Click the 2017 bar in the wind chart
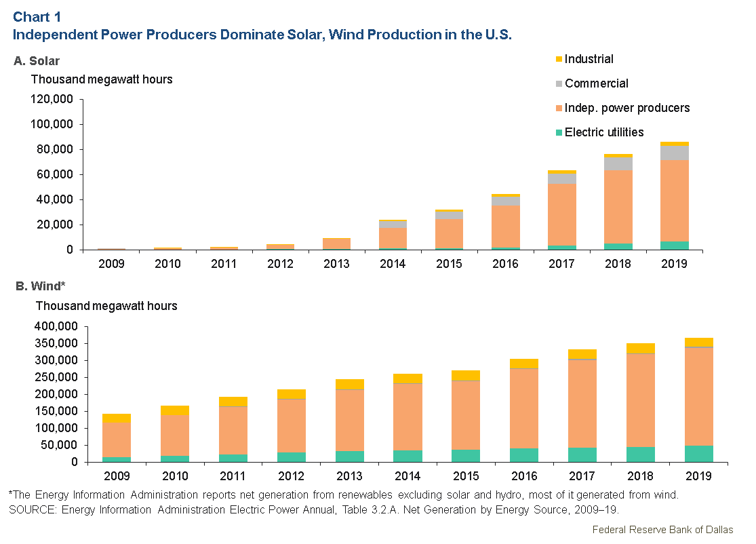Screen dimensions: 756x544 point(582,406)
